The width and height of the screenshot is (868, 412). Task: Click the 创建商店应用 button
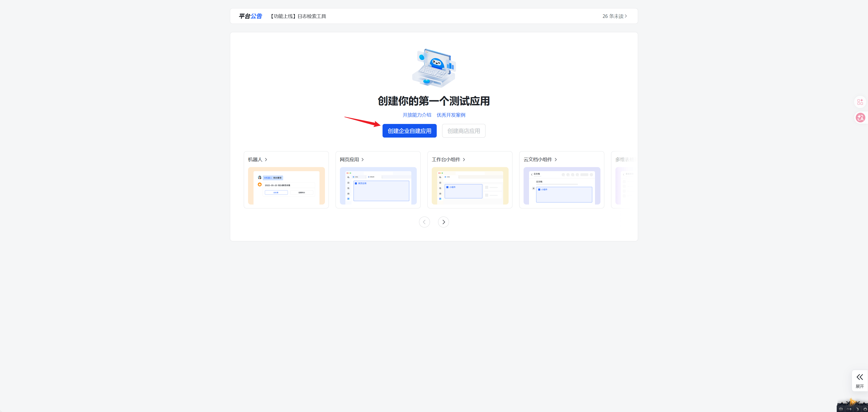464,131
